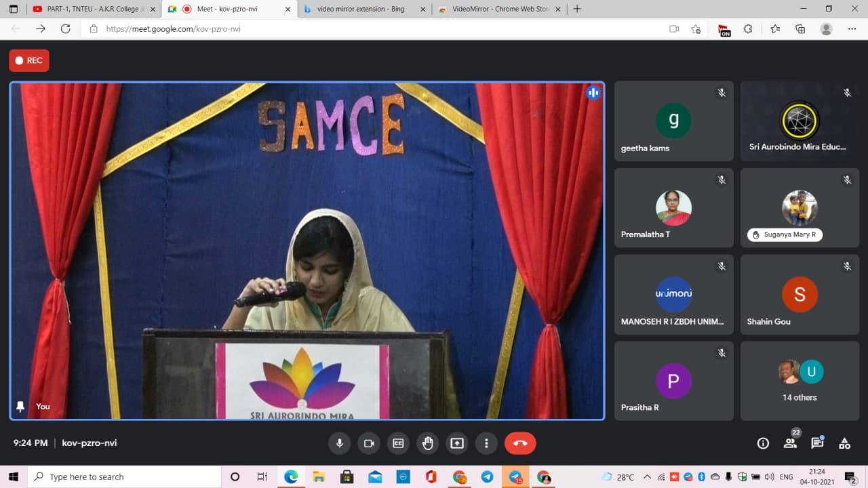Click the muted mic icon on Shahin Gou
This screenshot has width=868, height=488.
(847, 266)
